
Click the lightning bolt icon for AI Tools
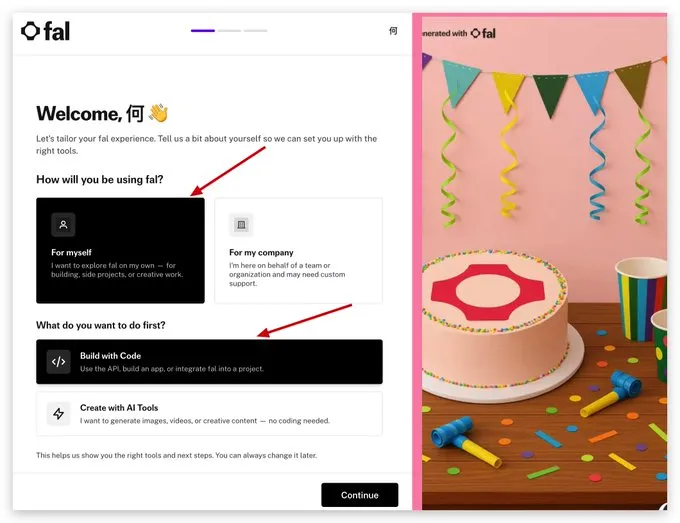point(59,413)
